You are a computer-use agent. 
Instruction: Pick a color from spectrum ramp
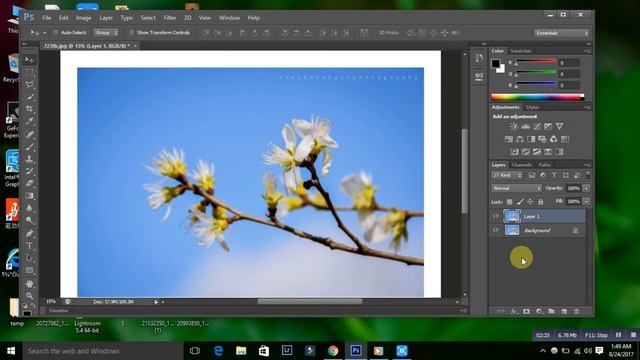538,97
